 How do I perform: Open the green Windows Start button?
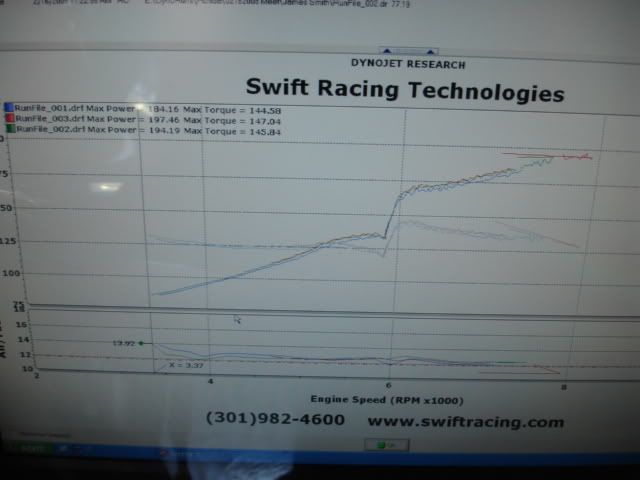pyautogui.click(x=27, y=448)
